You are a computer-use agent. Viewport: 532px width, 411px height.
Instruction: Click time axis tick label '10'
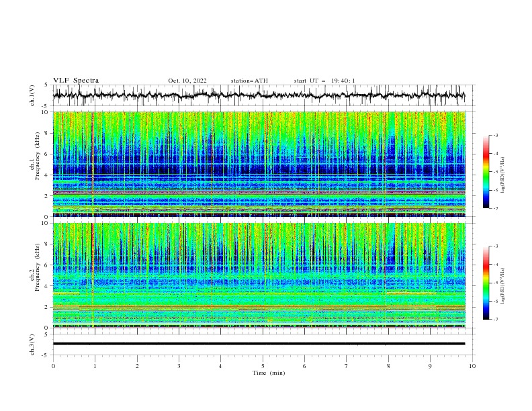click(472, 366)
